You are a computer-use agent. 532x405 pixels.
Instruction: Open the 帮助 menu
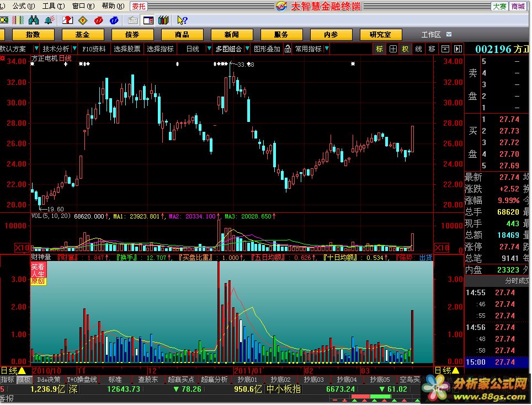click(113, 6)
